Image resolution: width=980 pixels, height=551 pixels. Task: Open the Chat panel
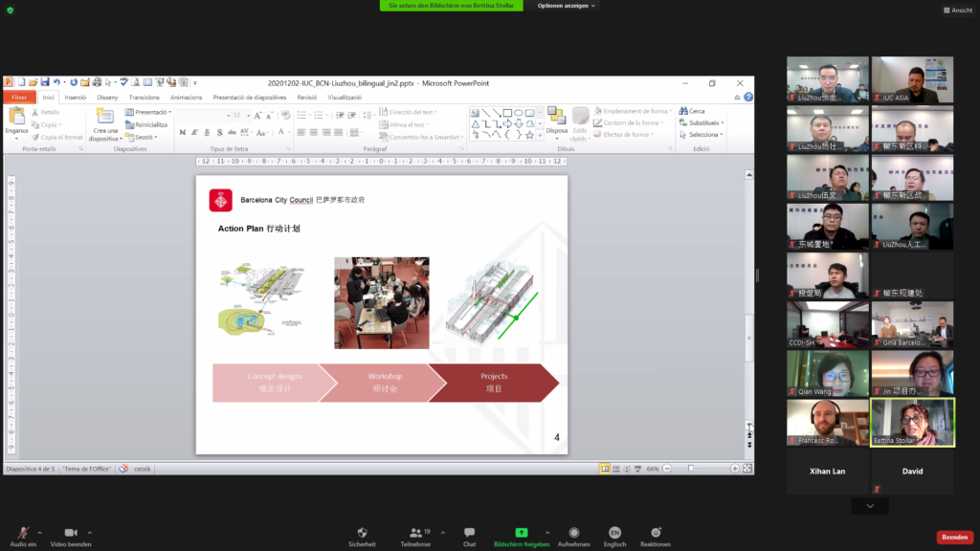[x=469, y=533]
